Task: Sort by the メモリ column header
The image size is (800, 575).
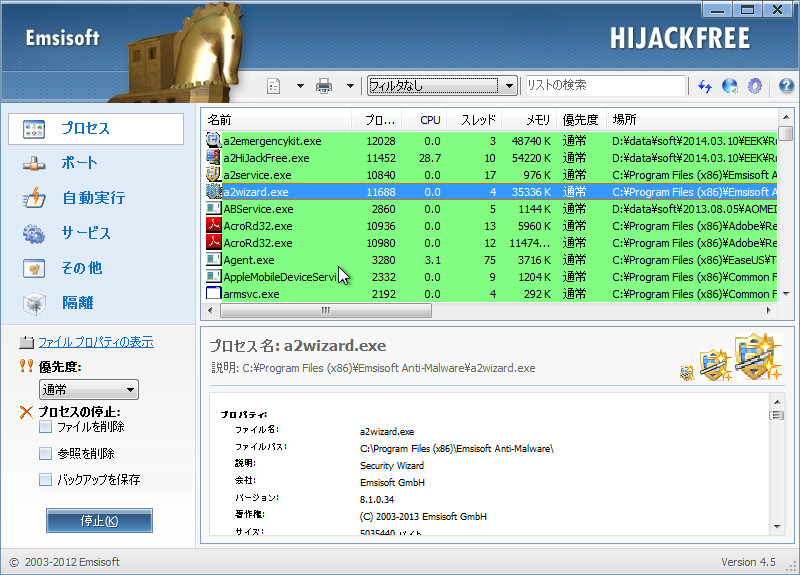Action: (529, 120)
